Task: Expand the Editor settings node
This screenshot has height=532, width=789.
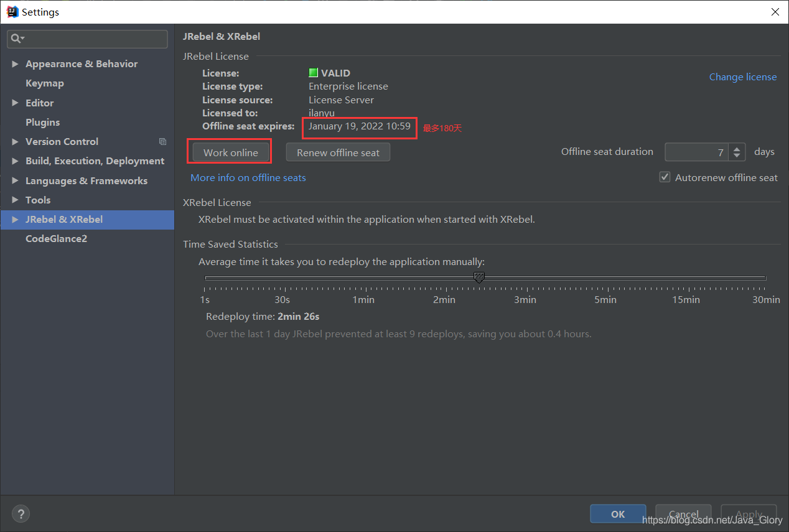Action: pos(15,103)
